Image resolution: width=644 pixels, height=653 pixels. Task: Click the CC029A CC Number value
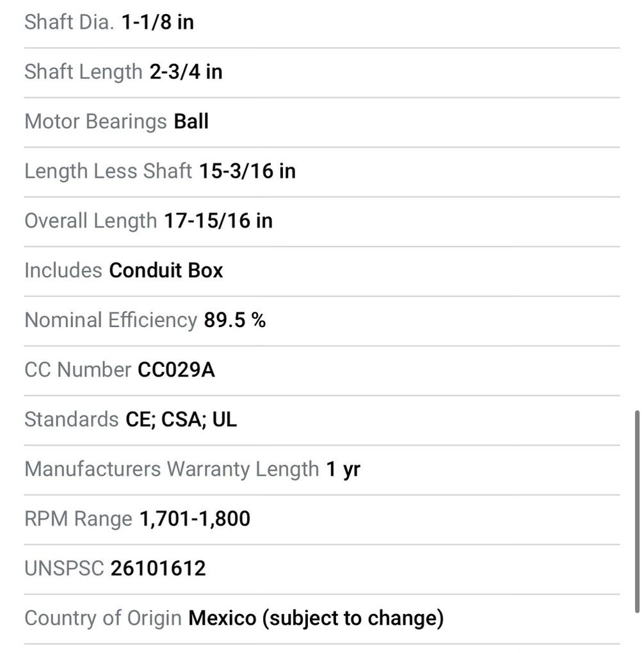177,370
